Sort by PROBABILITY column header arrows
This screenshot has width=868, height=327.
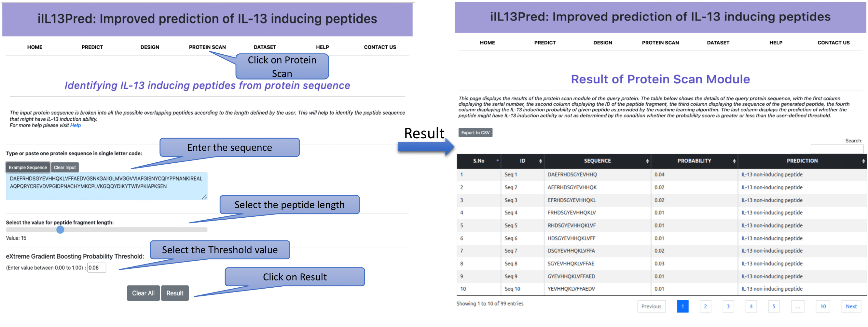pos(734,161)
